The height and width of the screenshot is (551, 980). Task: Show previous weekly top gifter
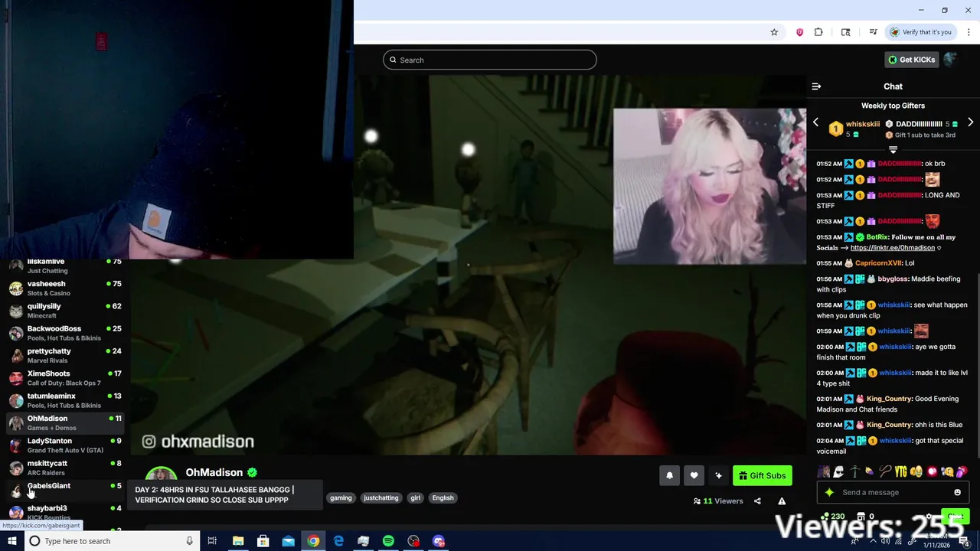[x=815, y=122]
